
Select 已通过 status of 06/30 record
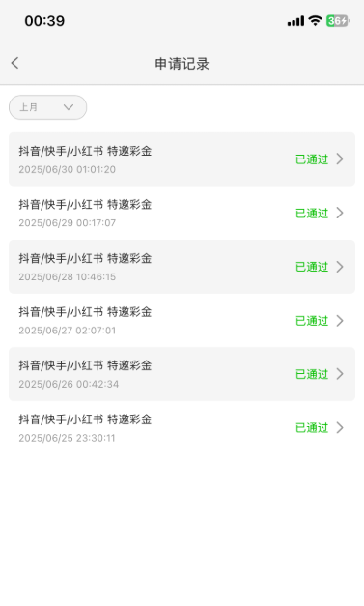[312, 159]
